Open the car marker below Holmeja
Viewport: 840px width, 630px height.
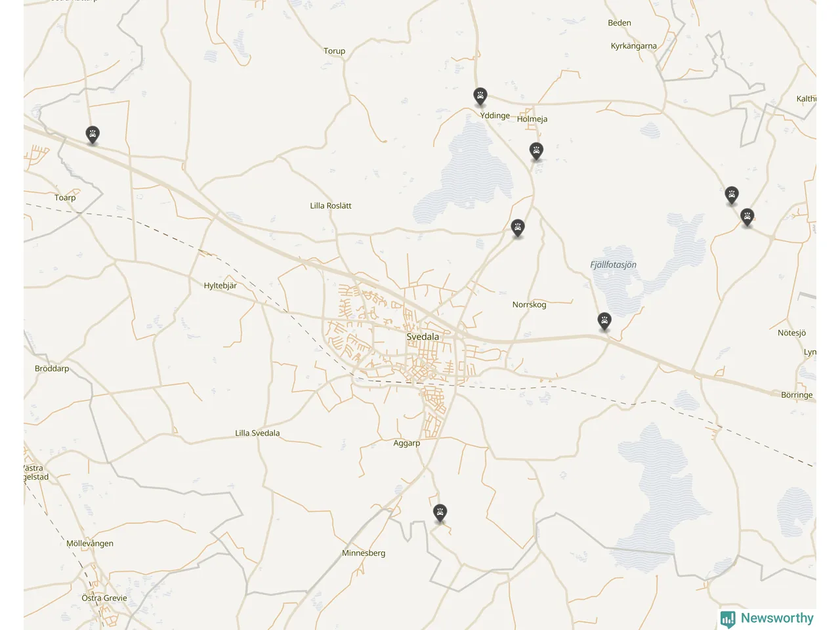click(536, 151)
